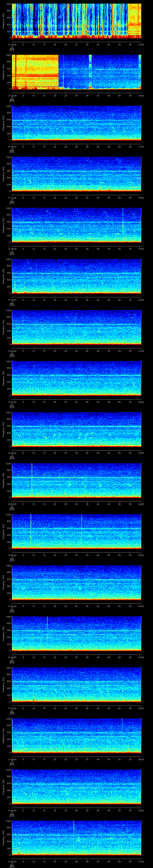Open the spectrogram panel starting at 13:18:00
Viewport: 153px width, 868px height.
(x=77, y=225)
